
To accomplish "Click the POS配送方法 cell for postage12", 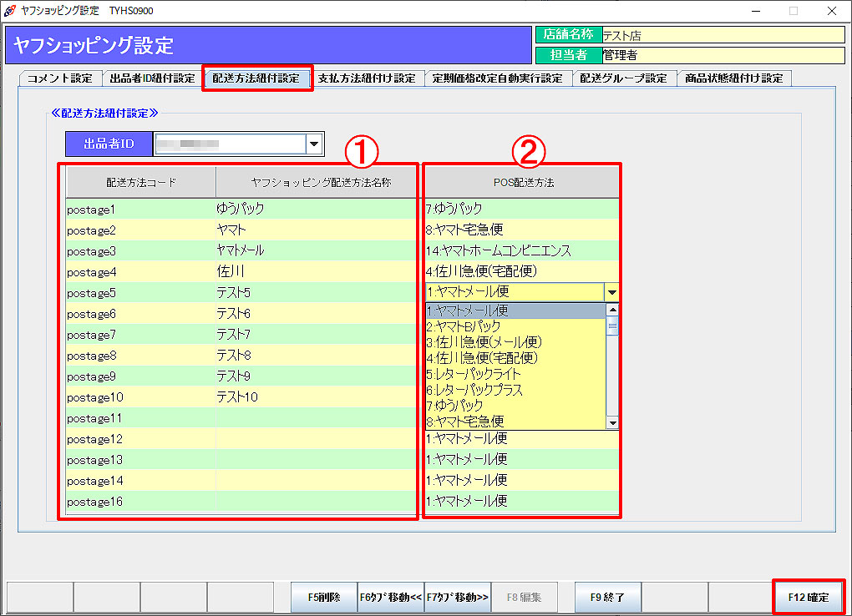I will tap(520, 438).
